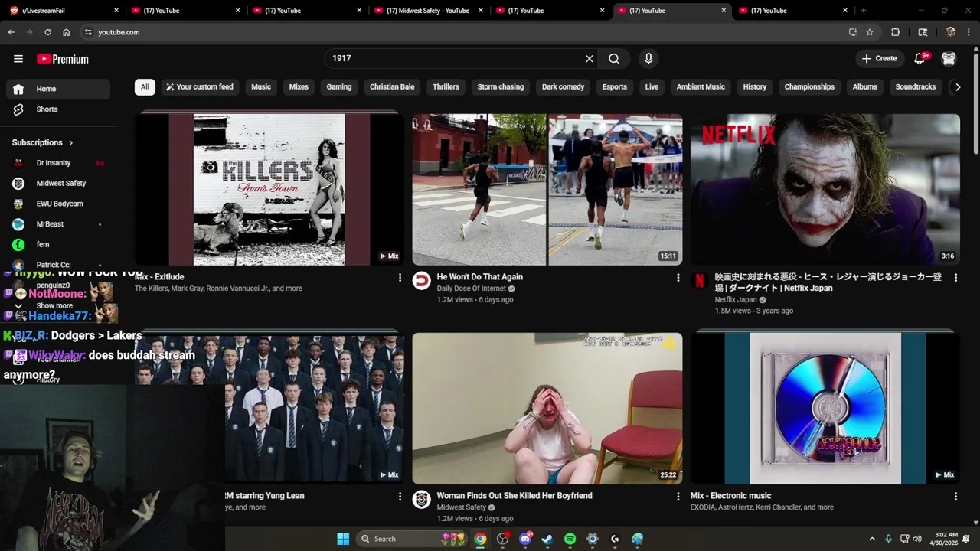
Task: Select the Dark comedy filter chip
Action: [x=563, y=86]
